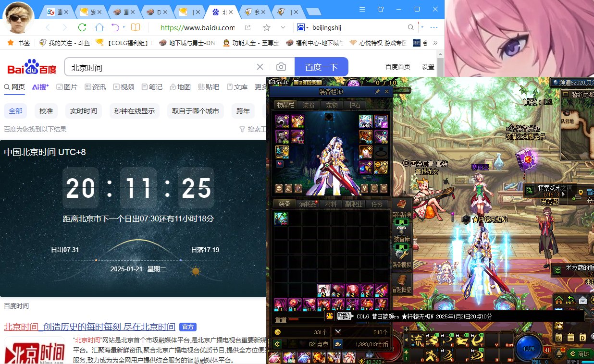Open the 任务 inventory tab
Image resolution: width=594 pixels, height=364 pixels.
[x=377, y=204]
